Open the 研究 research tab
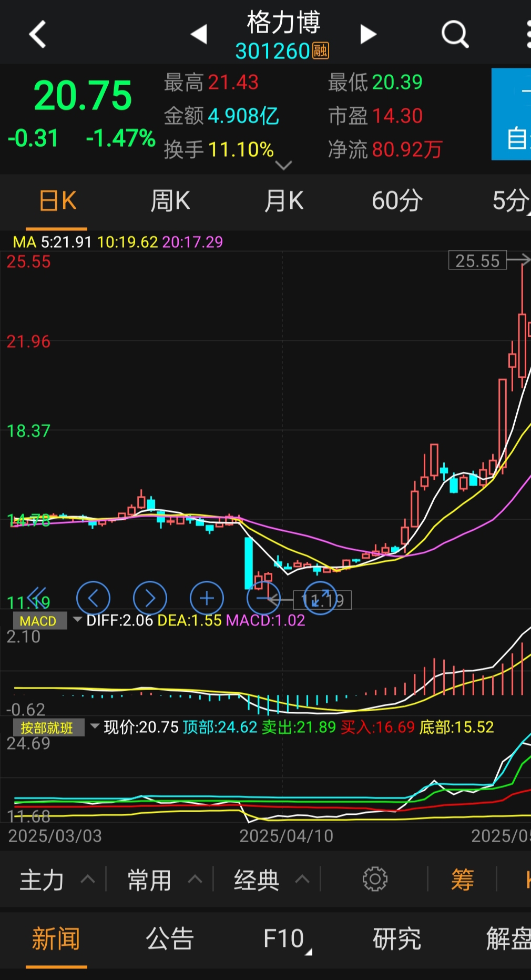 point(397,938)
